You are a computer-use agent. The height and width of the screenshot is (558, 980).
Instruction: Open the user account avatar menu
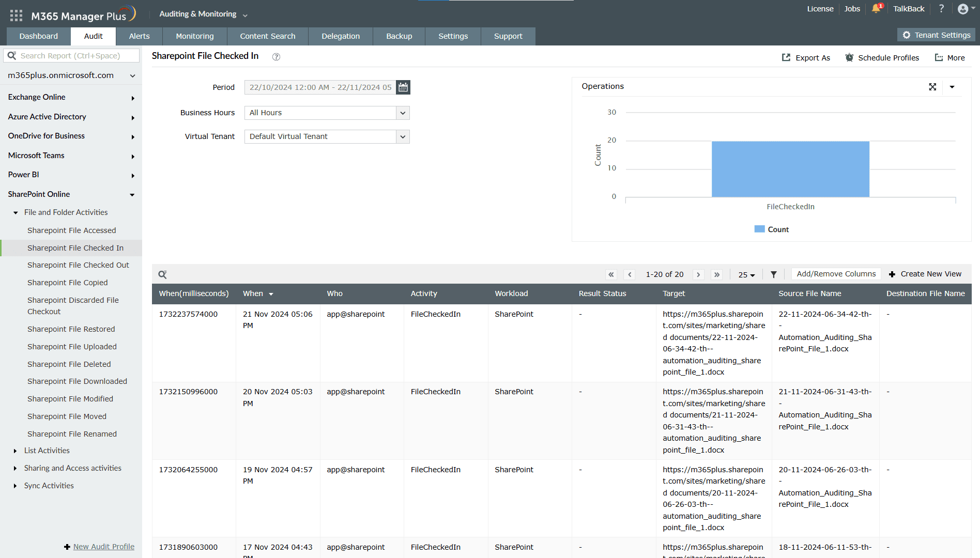tap(963, 9)
